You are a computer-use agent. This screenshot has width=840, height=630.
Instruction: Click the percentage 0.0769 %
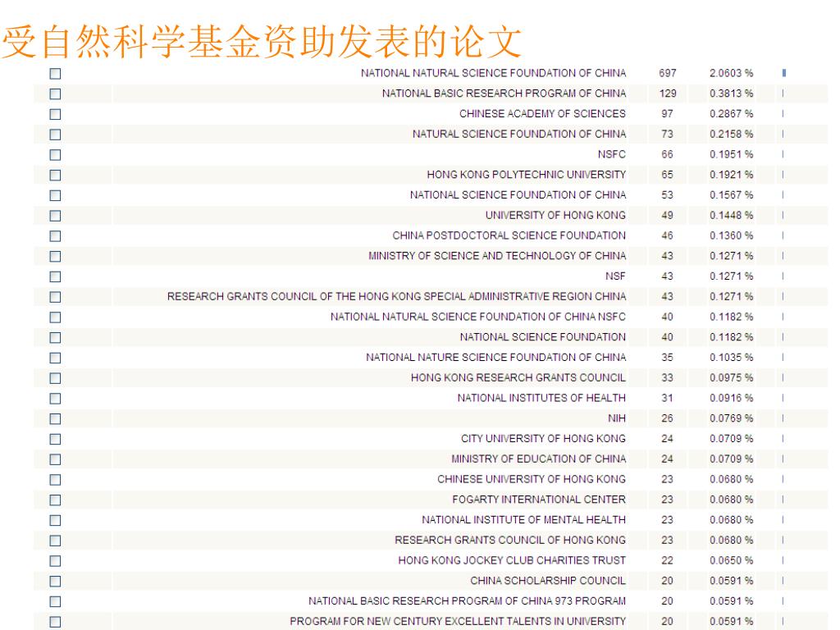click(x=731, y=419)
